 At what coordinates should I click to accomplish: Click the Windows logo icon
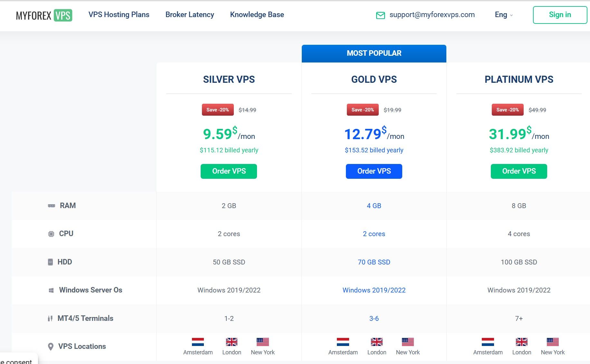click(51, 290)
